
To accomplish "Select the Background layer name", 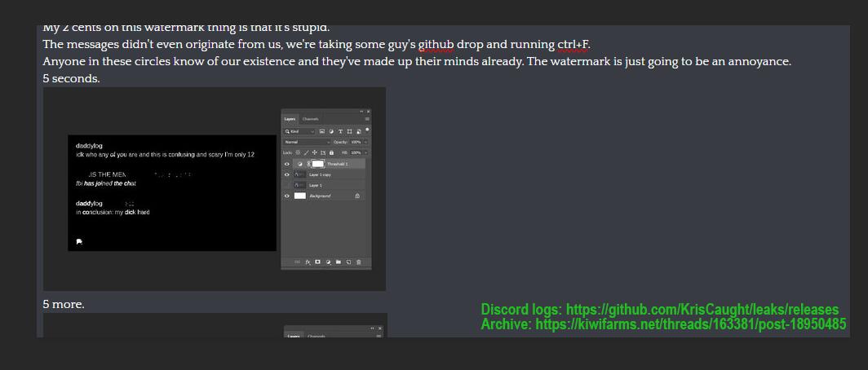I will click(320, 196).
